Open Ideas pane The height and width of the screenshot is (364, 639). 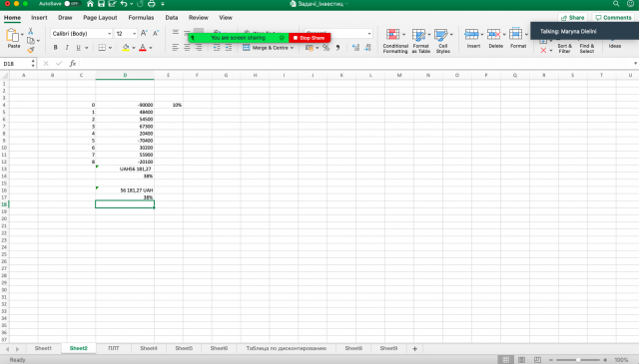[615, 46]
